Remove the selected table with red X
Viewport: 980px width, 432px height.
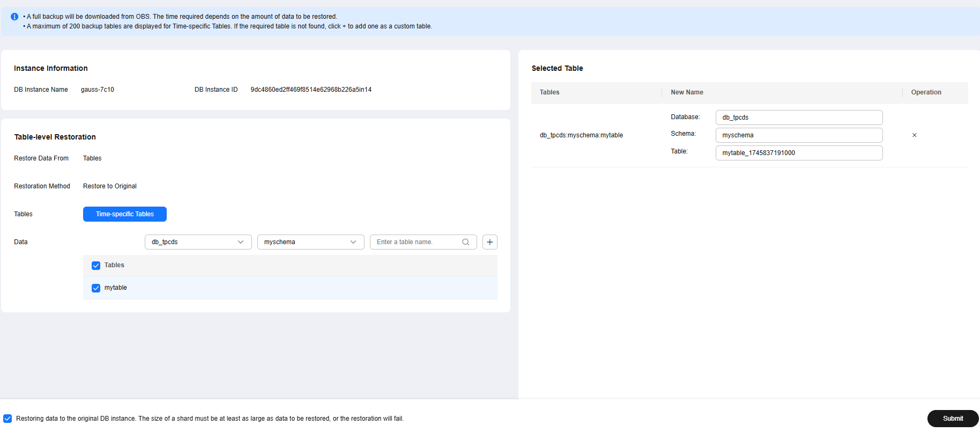[915, 135]
